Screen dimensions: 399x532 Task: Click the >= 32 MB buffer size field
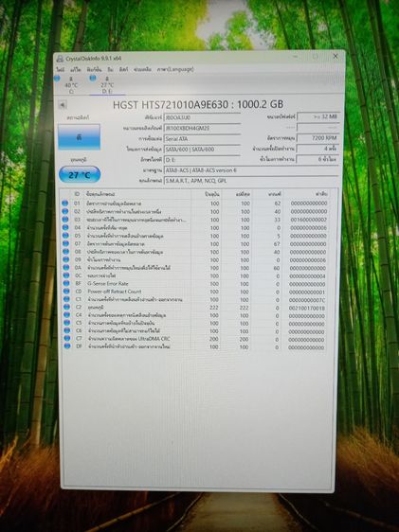[x=318, y=116]
